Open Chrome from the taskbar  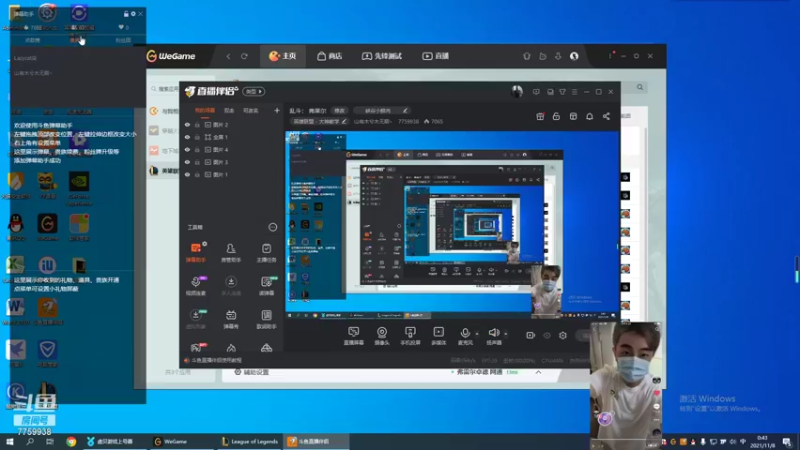(71, 441)
